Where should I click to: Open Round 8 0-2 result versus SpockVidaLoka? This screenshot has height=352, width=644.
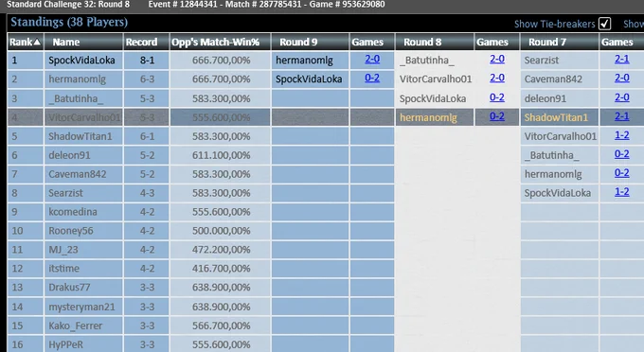tap(497, 97)
